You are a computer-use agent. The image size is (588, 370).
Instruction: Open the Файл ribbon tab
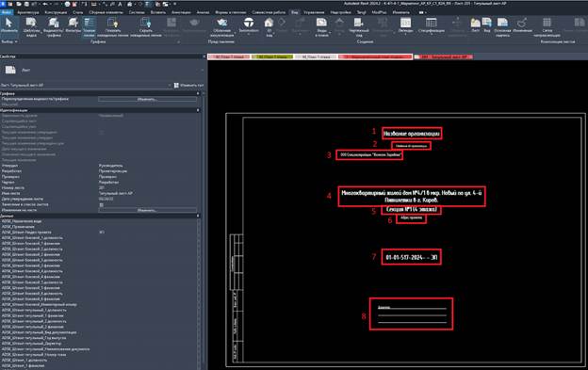[7, 12]
